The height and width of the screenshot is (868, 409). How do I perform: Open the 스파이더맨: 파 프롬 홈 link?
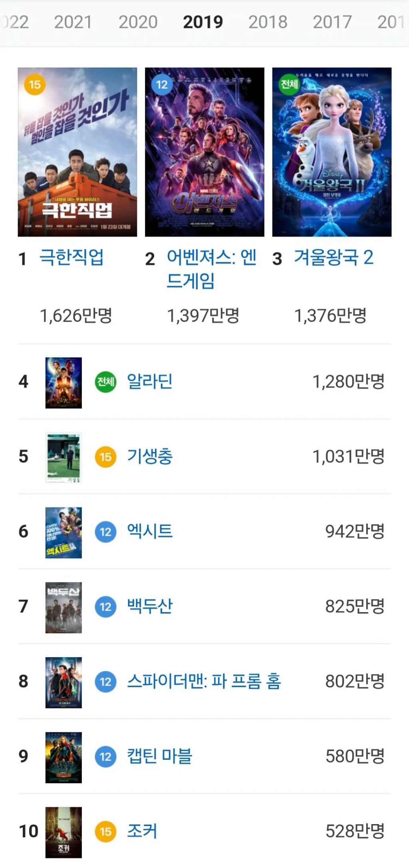pyautogui.click(x=204, y=681)
